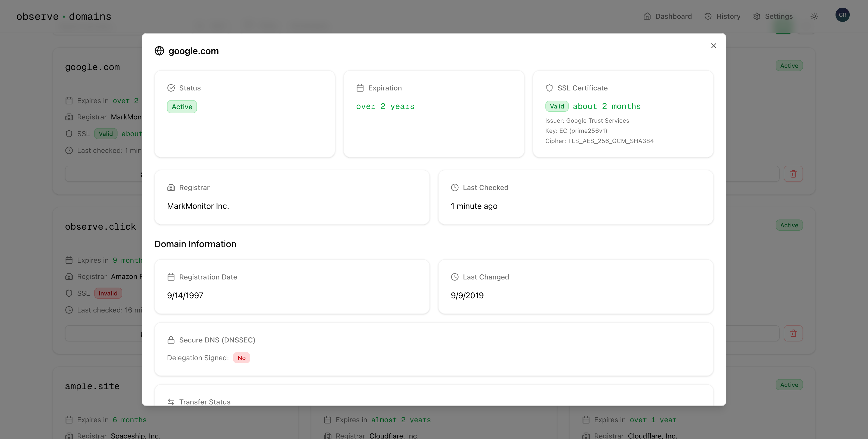Click the globe icon beside google.com title

coord(159,51)
